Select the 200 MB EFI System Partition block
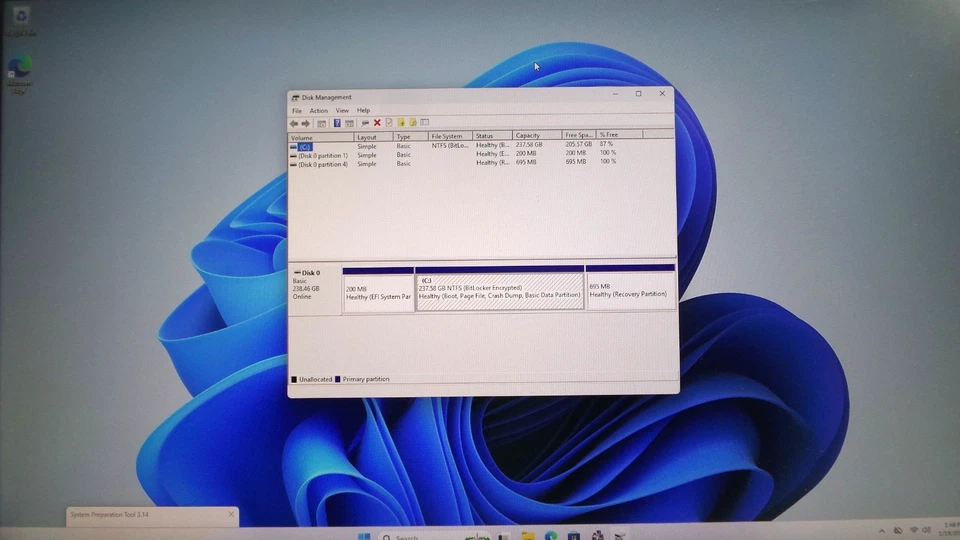Screen dimensions: 960x540 [x=378, y=291]
